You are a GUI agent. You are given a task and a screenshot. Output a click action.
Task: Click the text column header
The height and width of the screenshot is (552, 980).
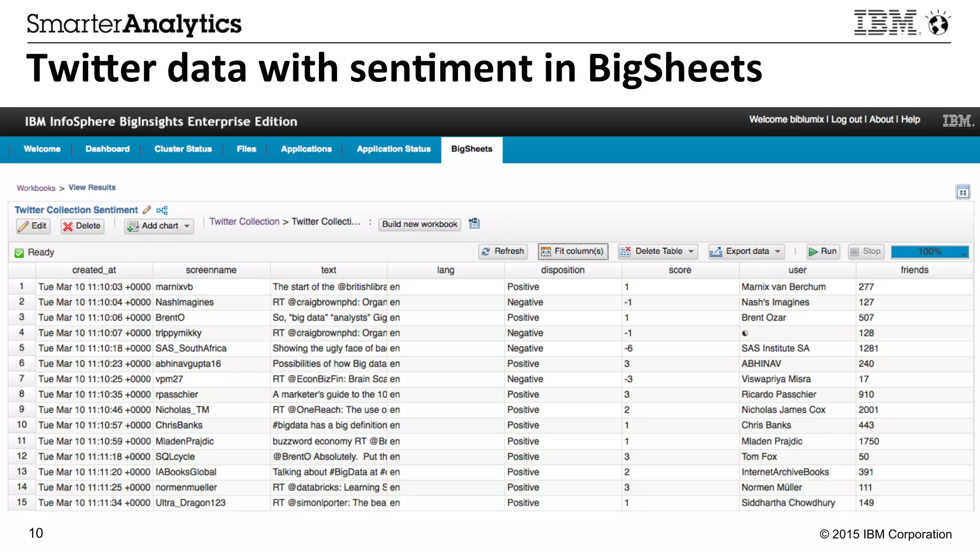click(329, 270)
